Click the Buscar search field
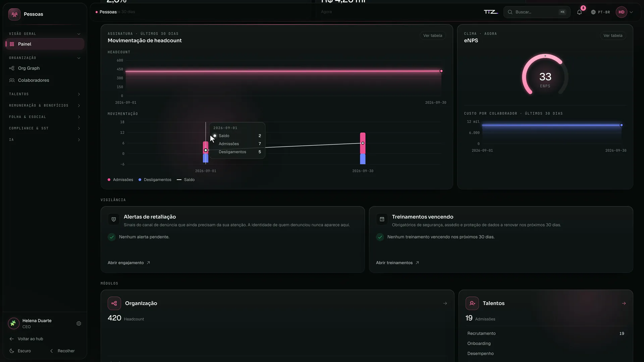Image resolution: width=644 pixels, height=362 pixels. (x=537, y=12)
